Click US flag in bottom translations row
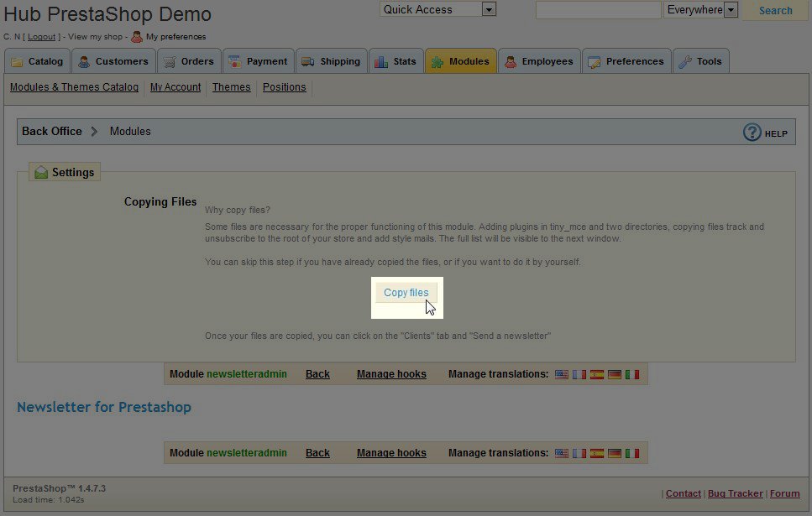Image resolution: width=812 pixels, height=516 pixels. pyautogui.click(x=562, y=453)
